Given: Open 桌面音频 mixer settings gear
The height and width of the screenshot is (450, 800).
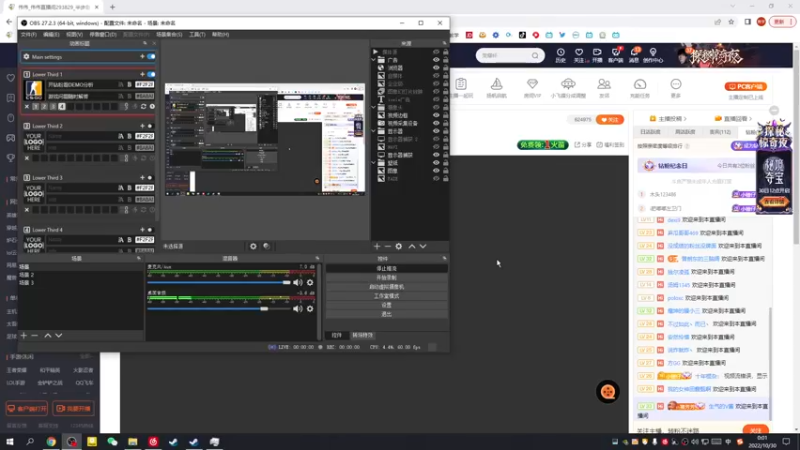Looking at the screenshot, I should (x=310, y=309).
